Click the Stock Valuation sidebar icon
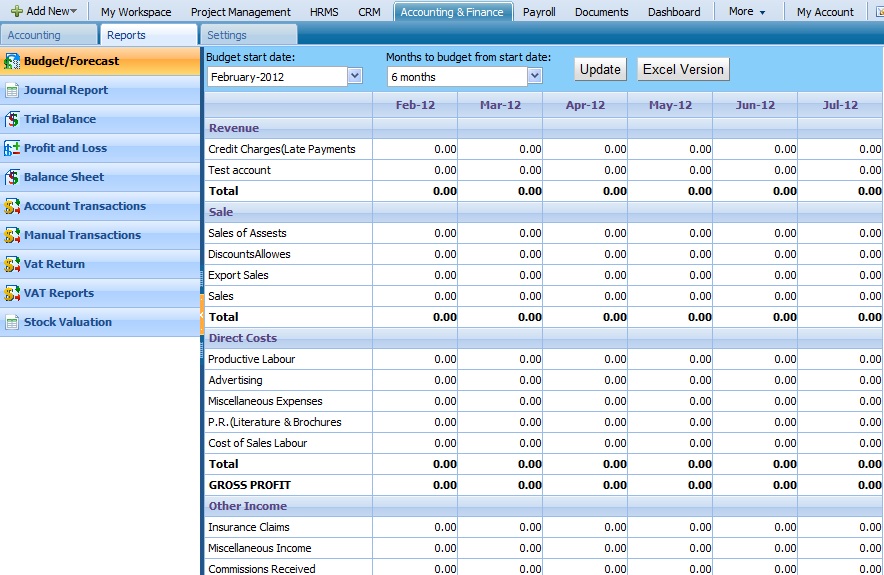The height and width of the screenshot is (575, 884). pos(12,322)
